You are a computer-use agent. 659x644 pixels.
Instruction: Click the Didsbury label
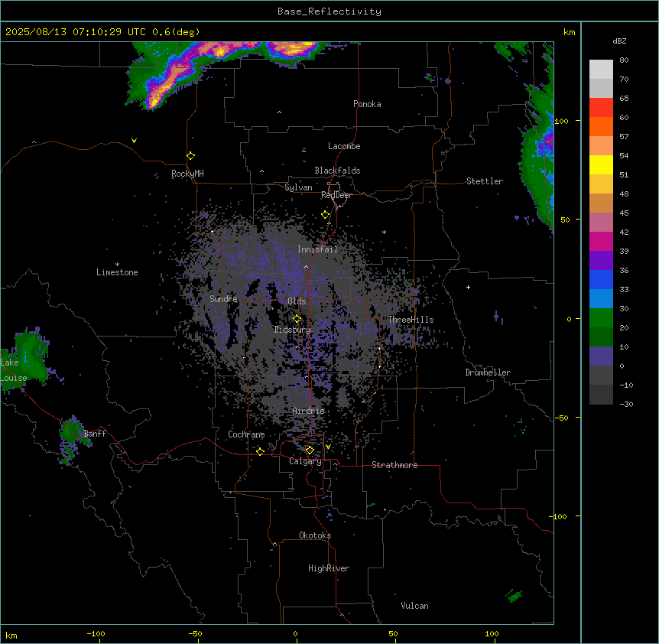[293, 330]
